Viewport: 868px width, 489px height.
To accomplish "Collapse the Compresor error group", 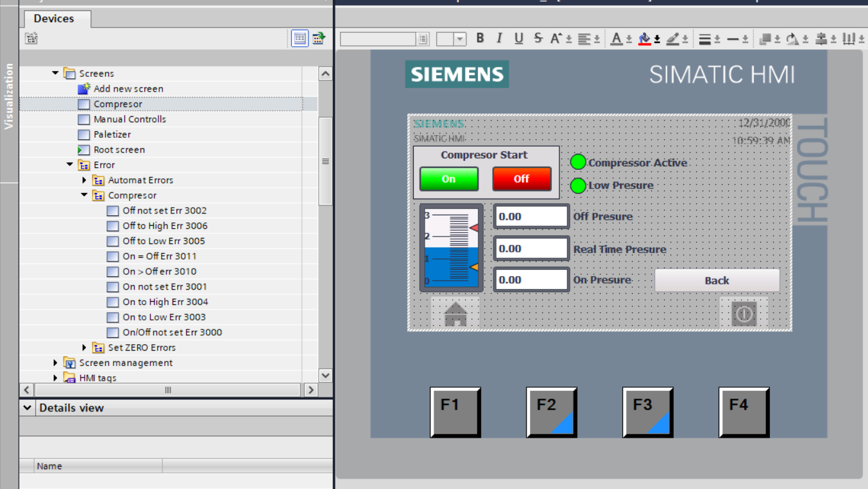I will click(x=84, y=195).
